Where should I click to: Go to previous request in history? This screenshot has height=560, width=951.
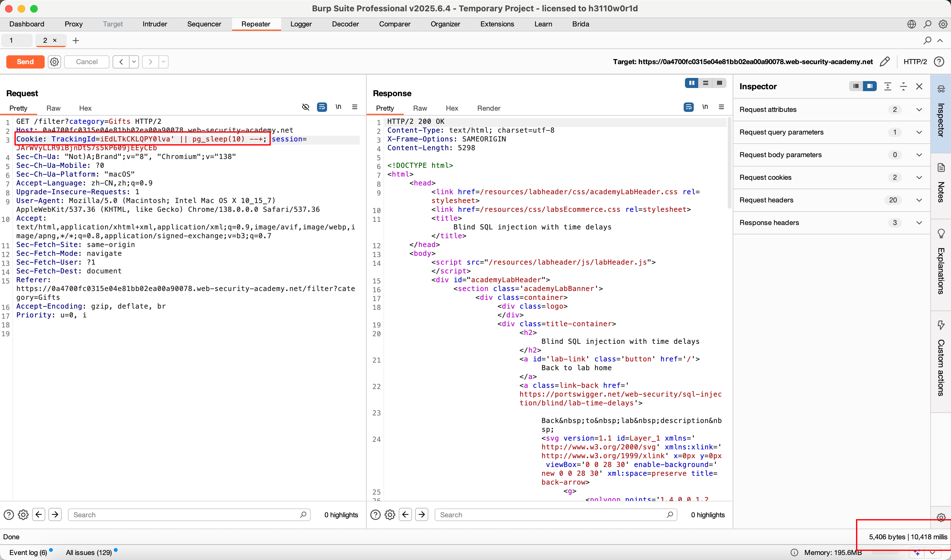pos(121,62)
